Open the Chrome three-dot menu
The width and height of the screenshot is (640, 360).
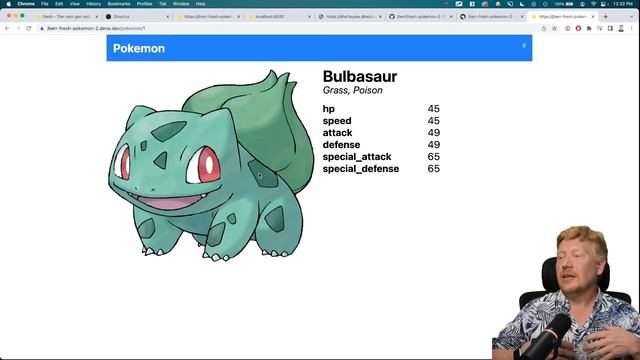[x=632, y=29]
